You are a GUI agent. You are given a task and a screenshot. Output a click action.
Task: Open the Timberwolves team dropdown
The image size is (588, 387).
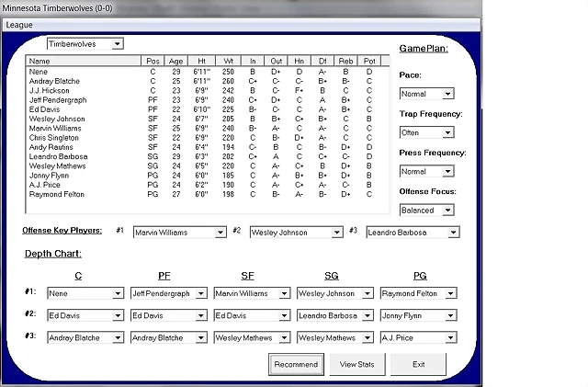85,44
